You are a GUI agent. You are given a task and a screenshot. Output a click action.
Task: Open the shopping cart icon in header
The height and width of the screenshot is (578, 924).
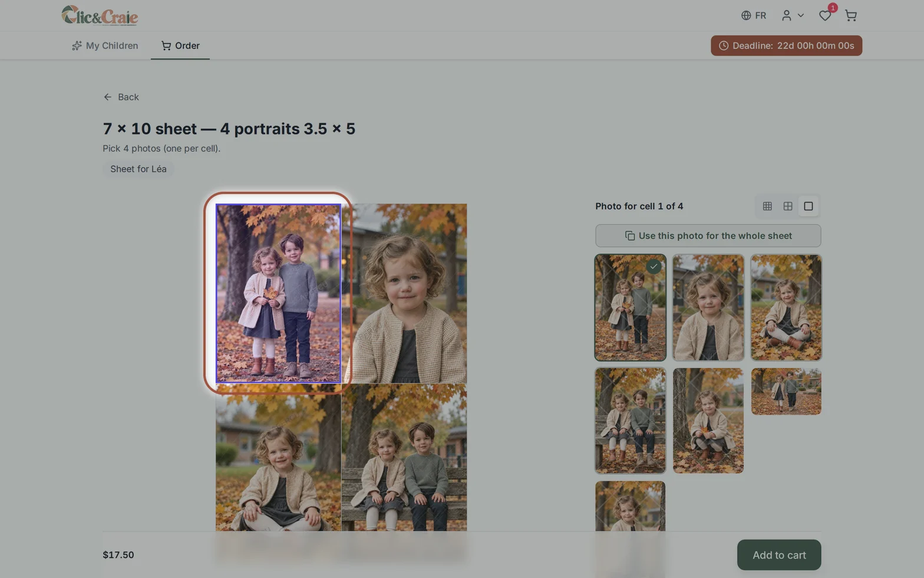[850, 15]
